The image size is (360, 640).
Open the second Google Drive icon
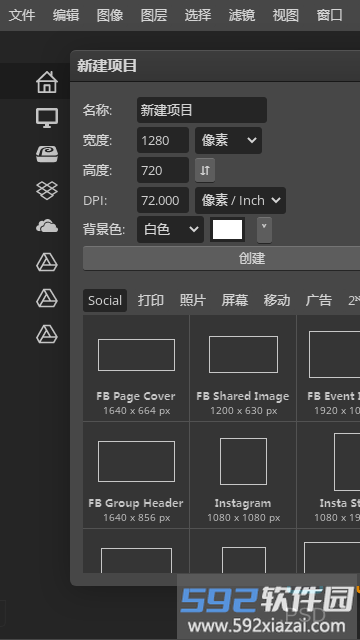(x=47, y=298)
